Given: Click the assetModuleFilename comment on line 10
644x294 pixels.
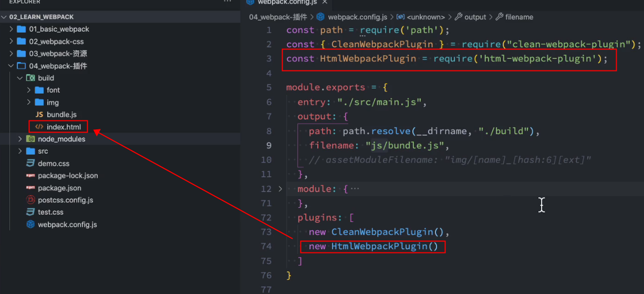Looking at the screenshot, I should (x=450, y=159).
